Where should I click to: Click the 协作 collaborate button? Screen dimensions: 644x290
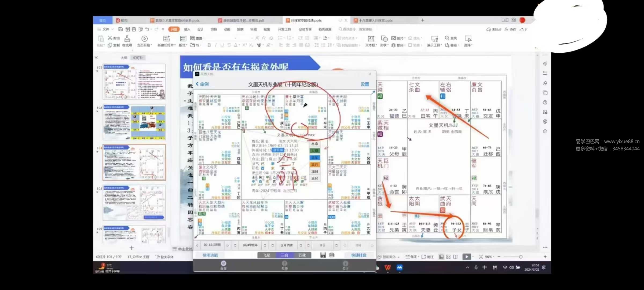pos(510,29)
